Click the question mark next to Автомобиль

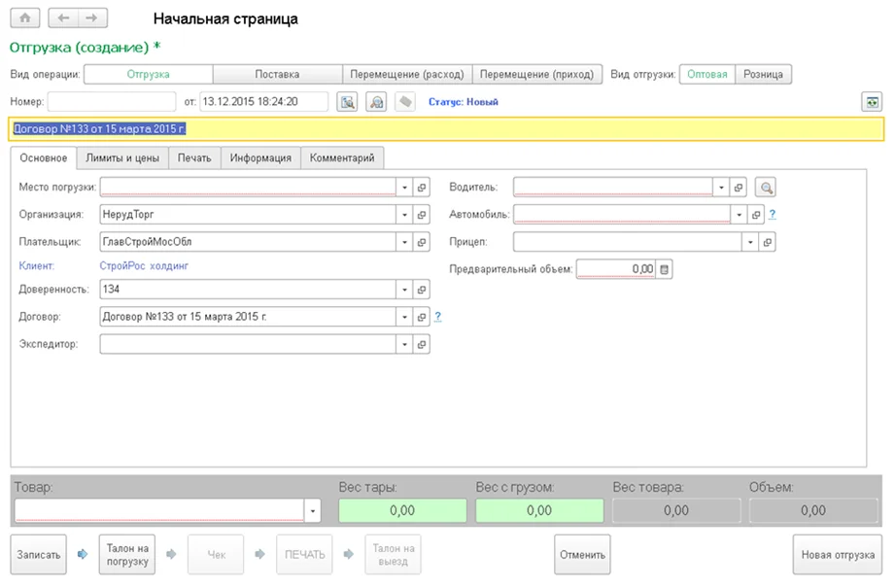[773, 215]
